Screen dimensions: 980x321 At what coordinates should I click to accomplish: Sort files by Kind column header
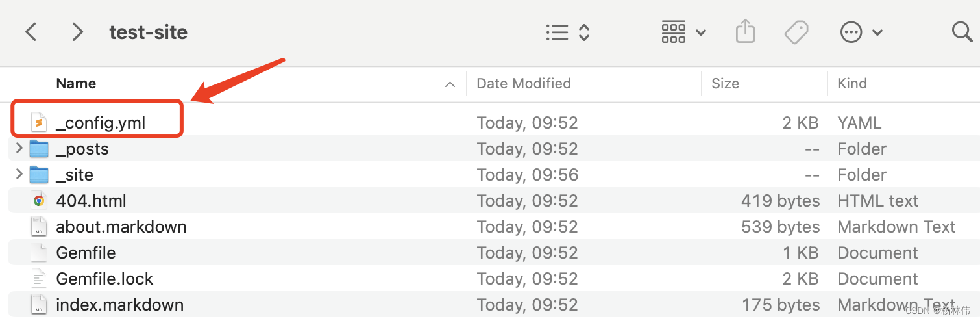[x=851, y=84]
